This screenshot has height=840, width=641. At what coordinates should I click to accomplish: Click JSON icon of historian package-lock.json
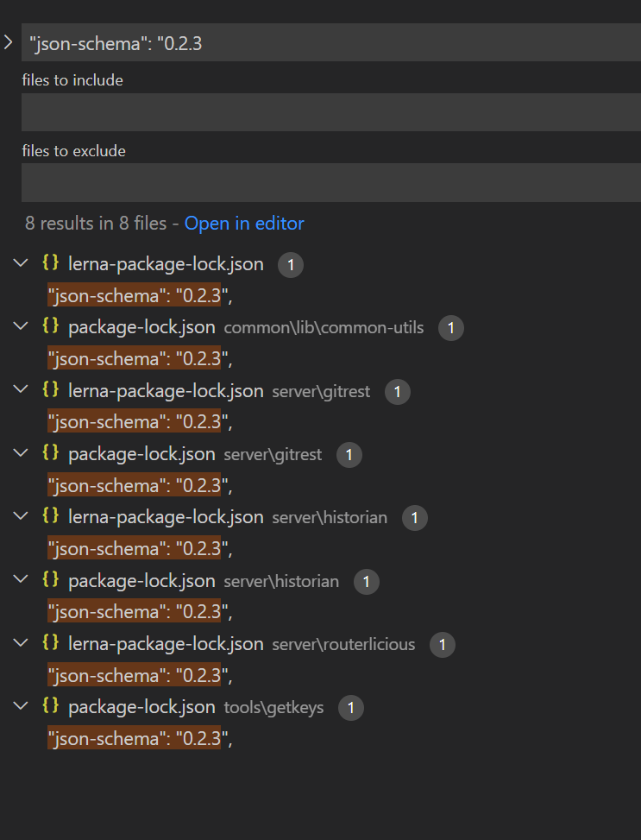(x=51, y=578)
